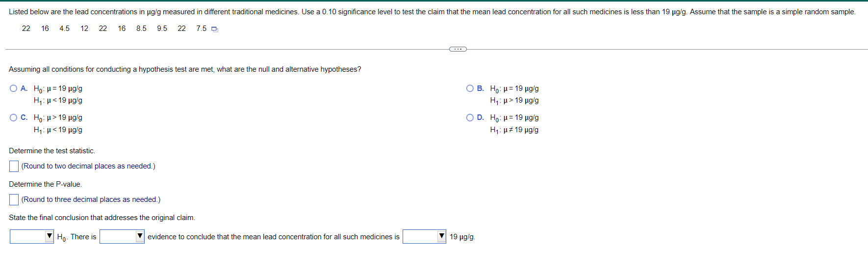Open the dropdown before final 19 µg/g

[x=424, y=237]
